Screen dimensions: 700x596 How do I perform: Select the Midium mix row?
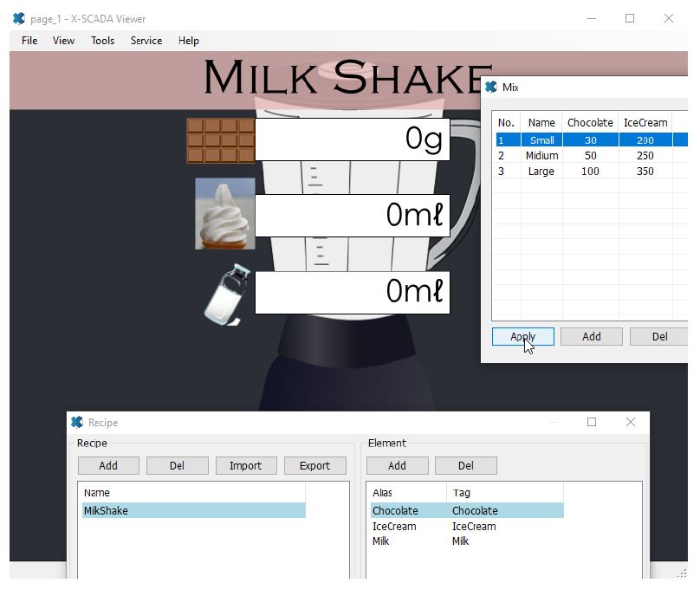tap(592, 155)
